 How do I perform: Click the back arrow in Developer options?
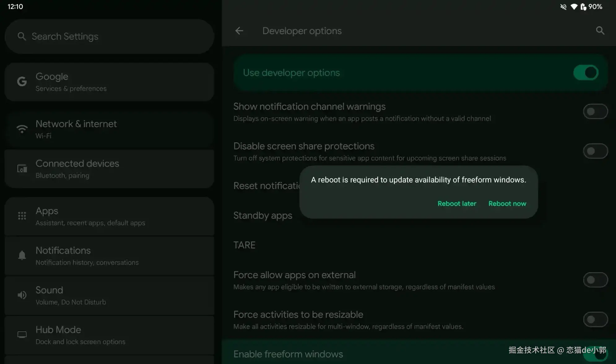[239, 31]
